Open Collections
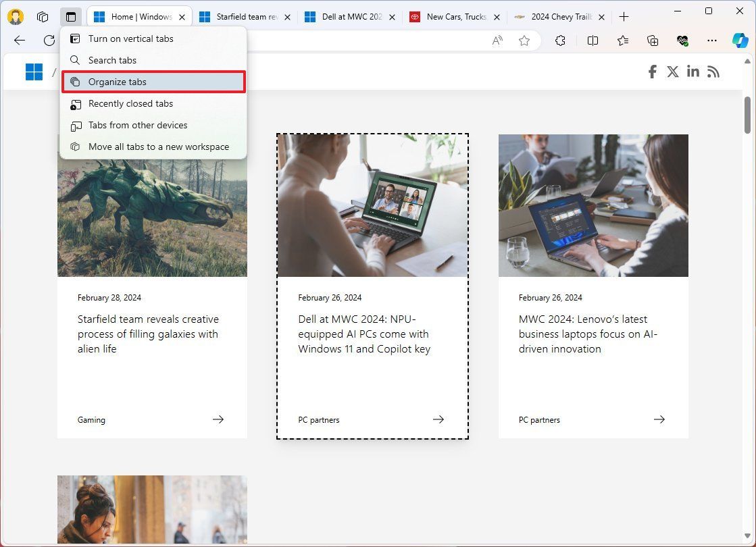The height and width of the screenshot is (547, 756). 652,41
